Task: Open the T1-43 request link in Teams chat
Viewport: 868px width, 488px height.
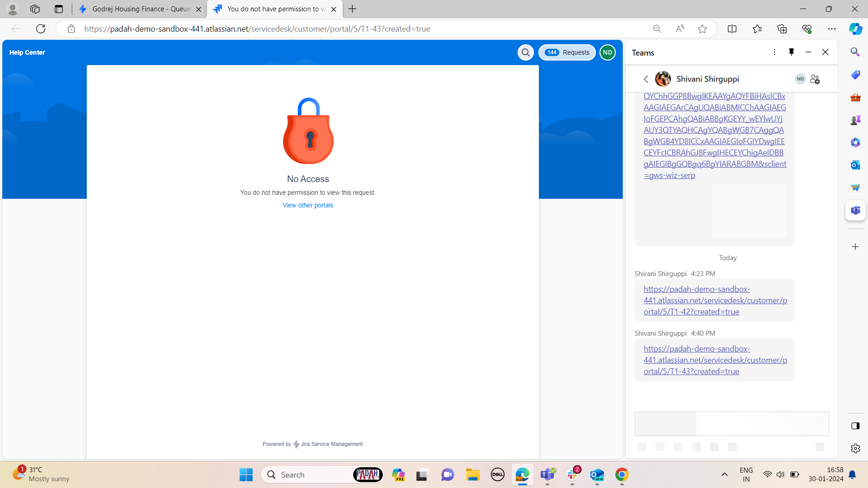Action: (715, 360)
